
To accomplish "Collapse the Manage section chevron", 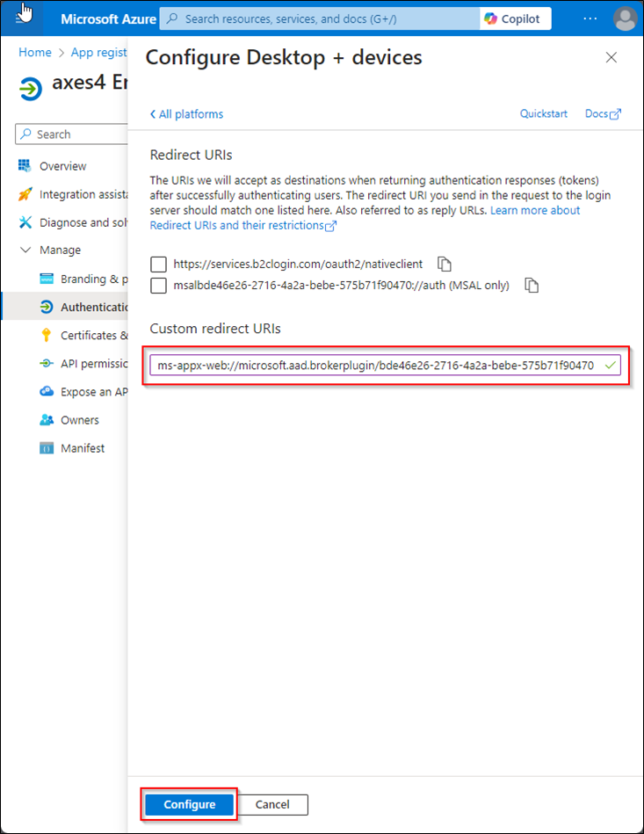I will pos(25,250).
